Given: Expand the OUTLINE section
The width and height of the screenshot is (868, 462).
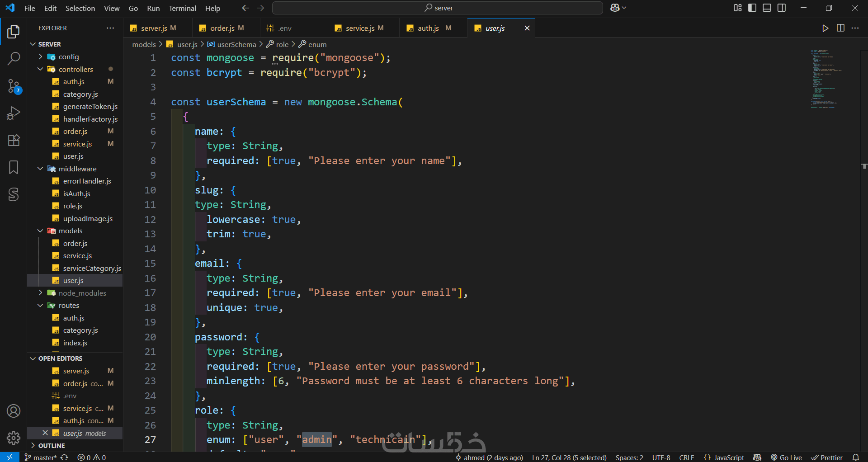Looking at the screenshot, I should point(52,445).
